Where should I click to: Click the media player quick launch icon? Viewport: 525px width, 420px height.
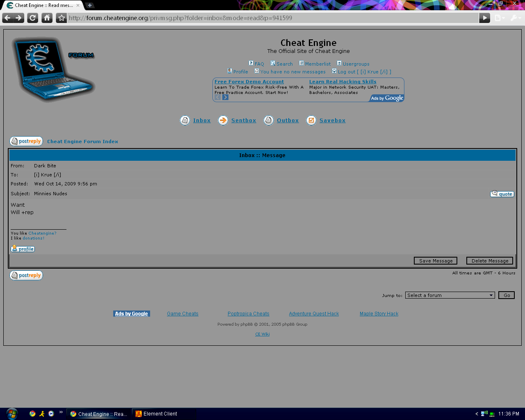[51, 413]
